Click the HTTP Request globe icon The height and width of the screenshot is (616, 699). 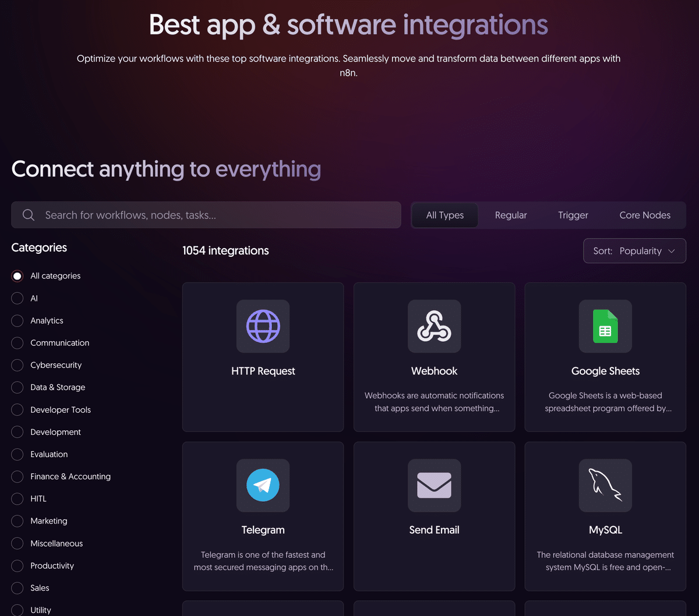(x=263, y=326)
